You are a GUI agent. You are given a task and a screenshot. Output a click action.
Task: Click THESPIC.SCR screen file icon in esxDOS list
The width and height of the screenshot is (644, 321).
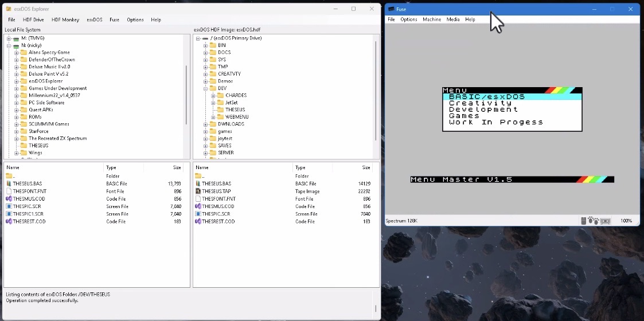click(198, 214)
